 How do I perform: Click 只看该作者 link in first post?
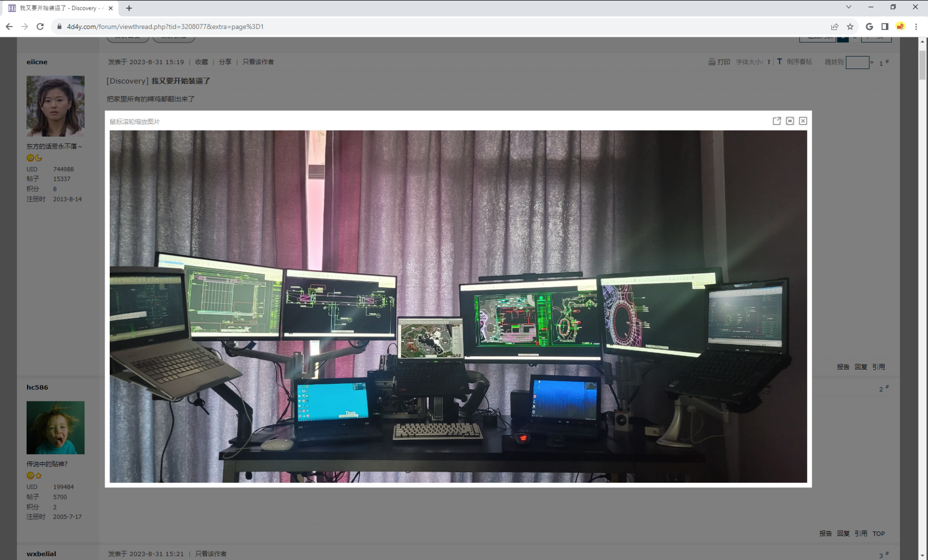(x=258, y=62)
